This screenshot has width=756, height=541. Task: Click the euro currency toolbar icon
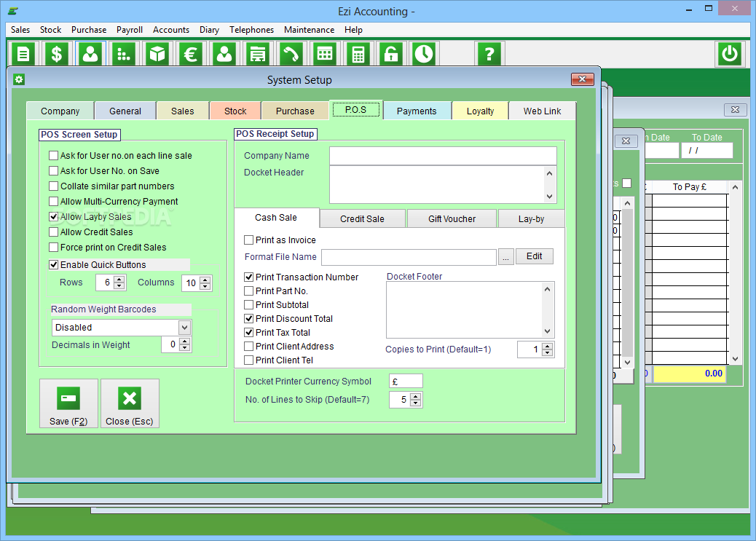[x=191, y=54]
